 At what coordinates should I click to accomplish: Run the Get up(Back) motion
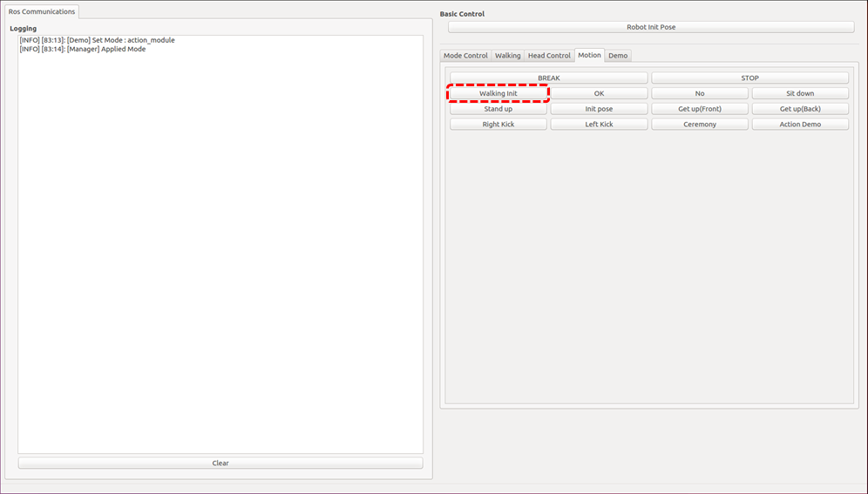[x=801, y=109]
